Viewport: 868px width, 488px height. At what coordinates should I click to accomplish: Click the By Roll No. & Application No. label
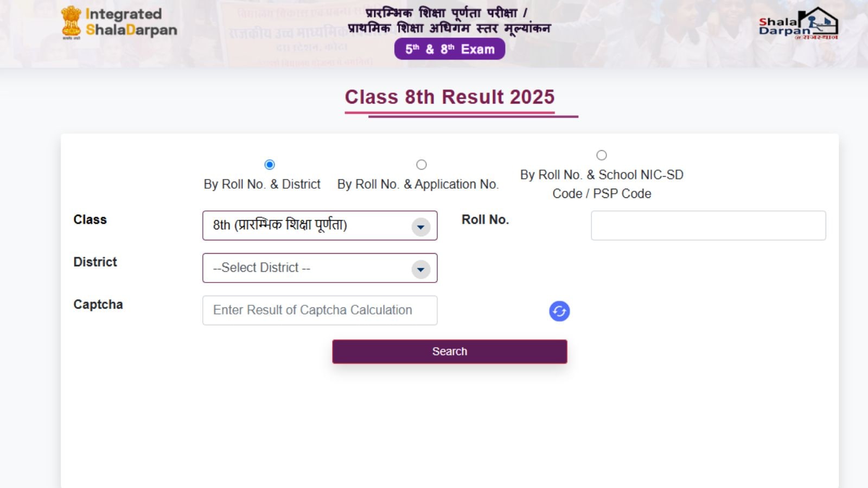[418, 184]
